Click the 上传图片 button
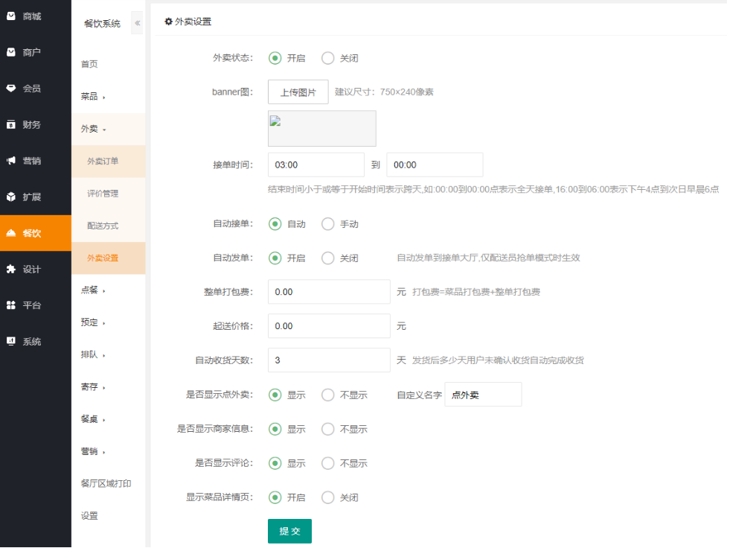 (x=298, y=92)
